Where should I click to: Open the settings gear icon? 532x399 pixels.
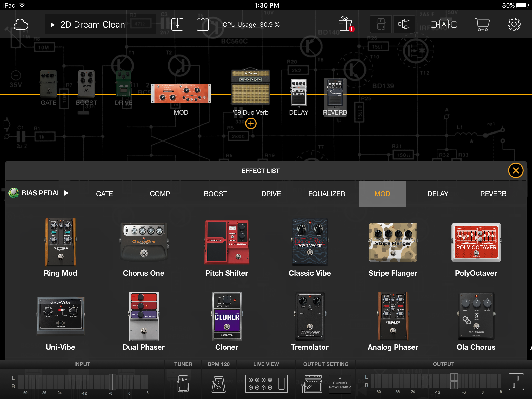click(514, 25)
